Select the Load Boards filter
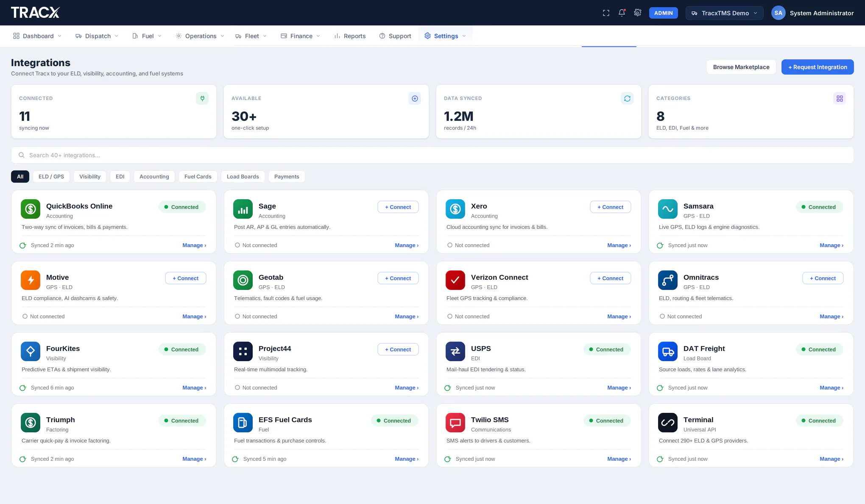The width and height of the screenshot is (865, 504). (243, 177)
